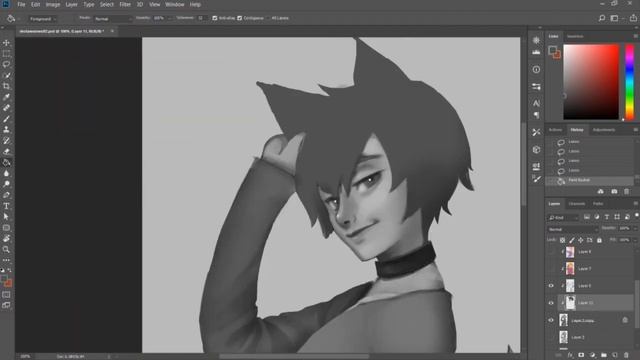Image resolution: width=640 pixels, height=360 pixels.
Task: Open the Window menu
Action: (x=175, y=4)
